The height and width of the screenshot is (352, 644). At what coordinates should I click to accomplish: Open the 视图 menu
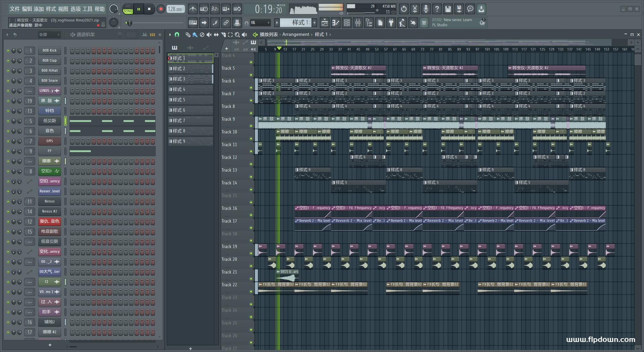[63, 9]
